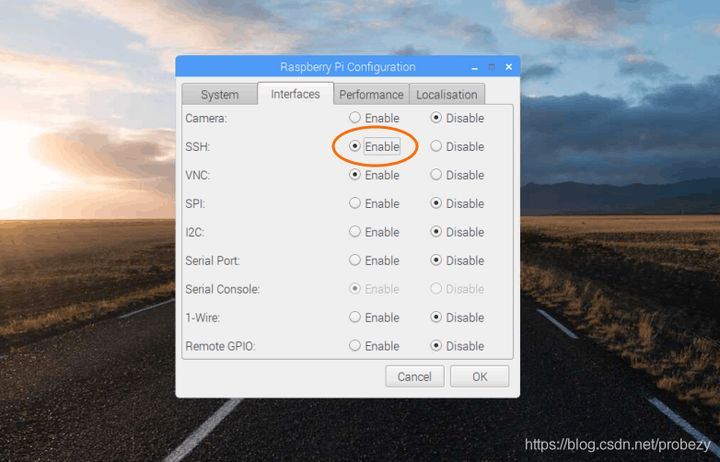This screenshot has height=462, width=720.
Task: Confirm settings with OK button
Action: [x=479, y=377]
